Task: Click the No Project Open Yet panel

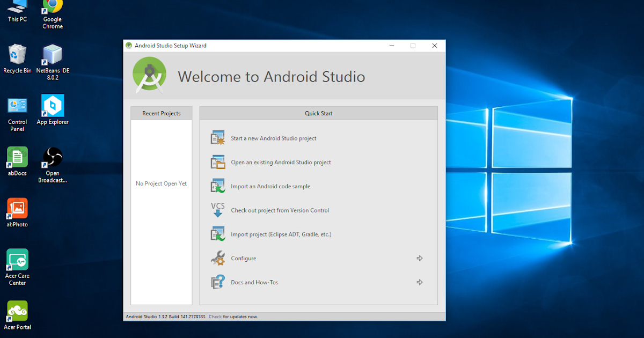Action: tap(161, 183)
